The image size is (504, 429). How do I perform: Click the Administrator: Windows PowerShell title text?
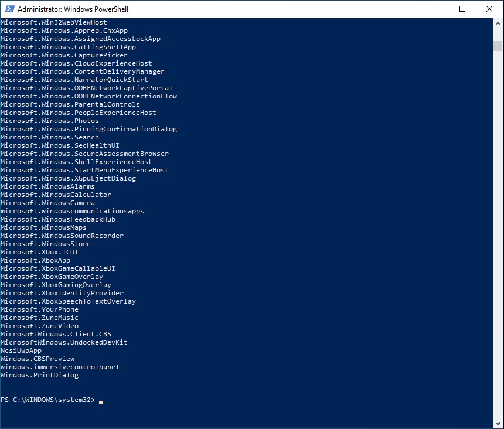point(73,9)
